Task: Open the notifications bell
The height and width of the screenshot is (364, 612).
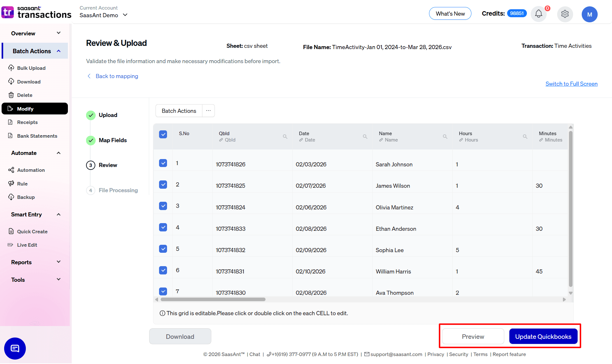Action: [538, 14]
